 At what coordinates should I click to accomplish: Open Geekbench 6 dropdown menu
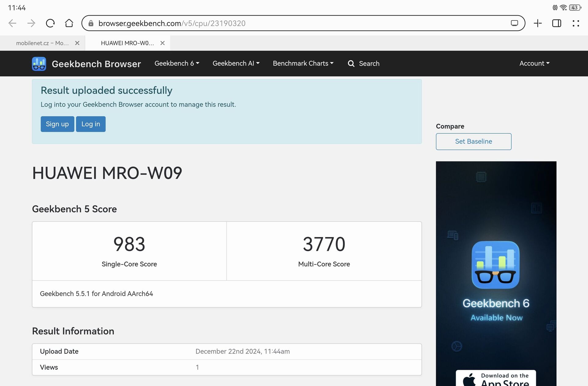pyautogui.click(x=176, y=63)
